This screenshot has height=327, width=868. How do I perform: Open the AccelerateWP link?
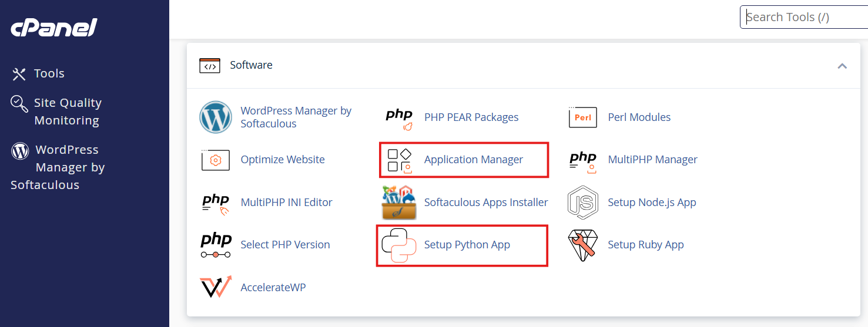pyautogui.click(x=273, y=288)
